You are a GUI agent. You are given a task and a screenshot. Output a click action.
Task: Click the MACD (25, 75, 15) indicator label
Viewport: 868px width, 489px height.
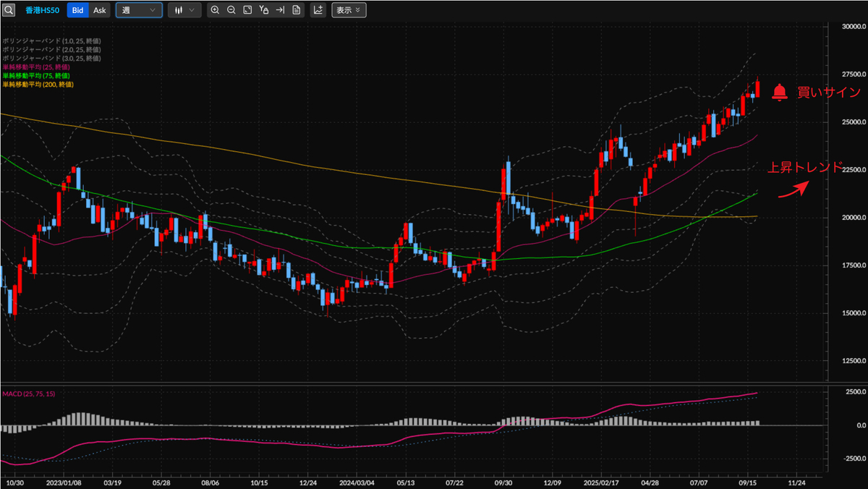point(28,393)
